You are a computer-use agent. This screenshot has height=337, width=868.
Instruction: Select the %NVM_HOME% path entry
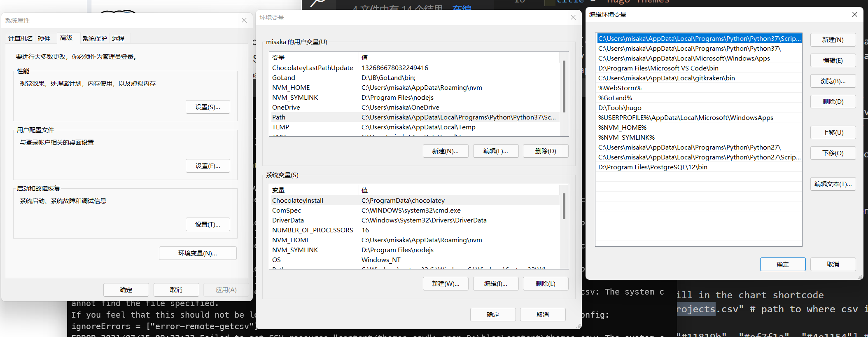click(699, 128)
